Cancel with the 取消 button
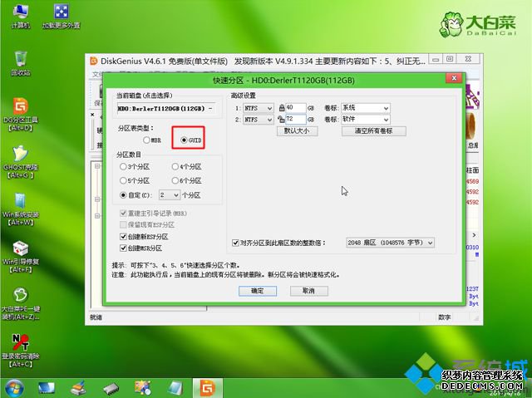The image size is (532, 398). 308,291
